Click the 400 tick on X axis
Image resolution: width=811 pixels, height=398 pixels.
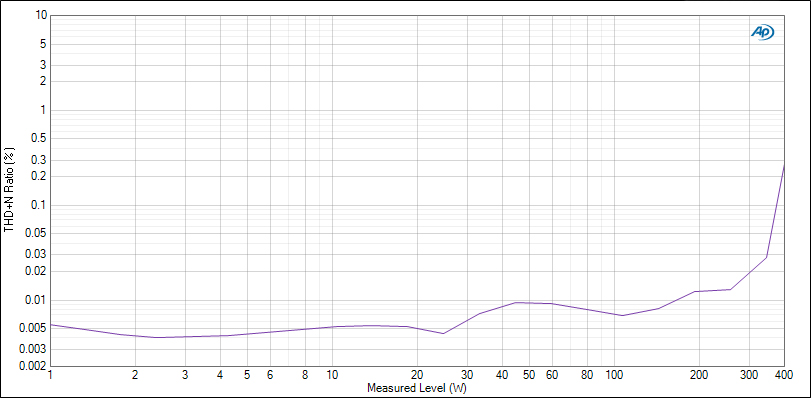[x=784, y=375]
